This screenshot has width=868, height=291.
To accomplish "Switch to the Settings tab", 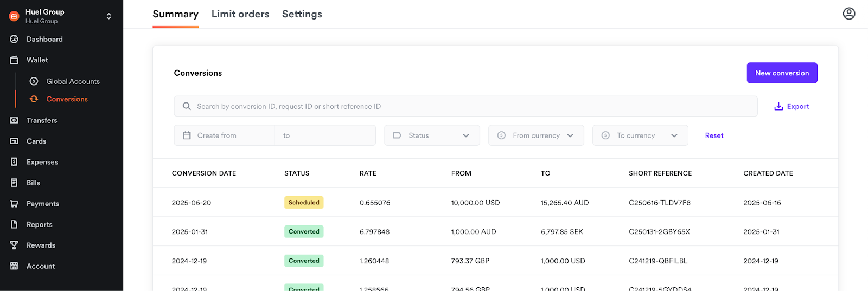I will click(302, 14).
